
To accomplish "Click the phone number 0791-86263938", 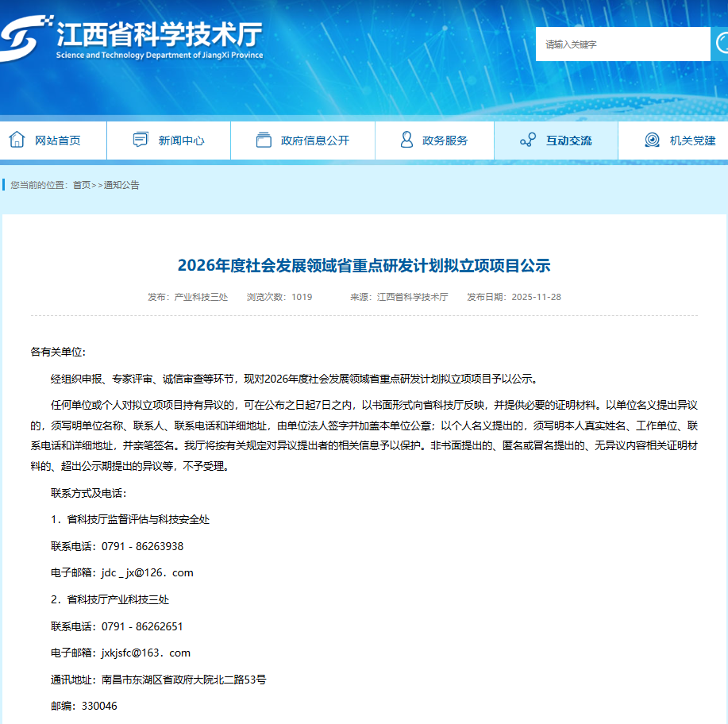I will click(x=142, y=546).
